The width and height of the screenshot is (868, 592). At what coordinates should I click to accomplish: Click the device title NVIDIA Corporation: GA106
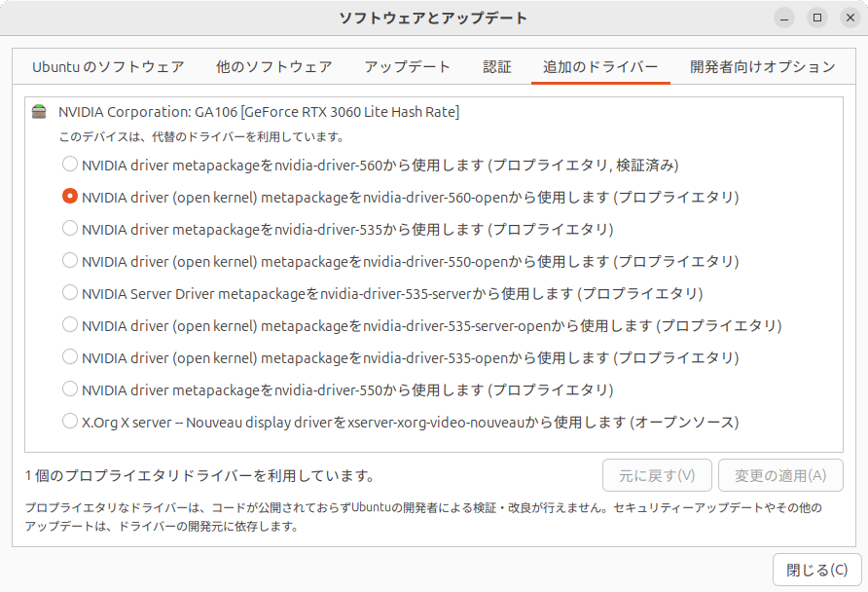(259, 112)
